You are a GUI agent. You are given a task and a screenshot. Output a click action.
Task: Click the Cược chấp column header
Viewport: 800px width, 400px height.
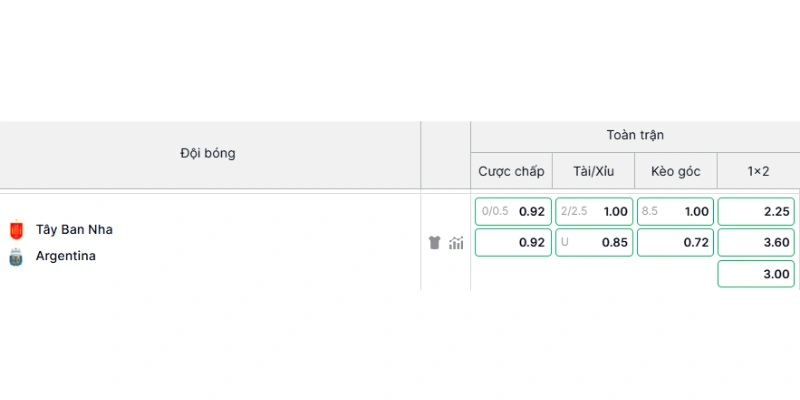pos(511,171)
